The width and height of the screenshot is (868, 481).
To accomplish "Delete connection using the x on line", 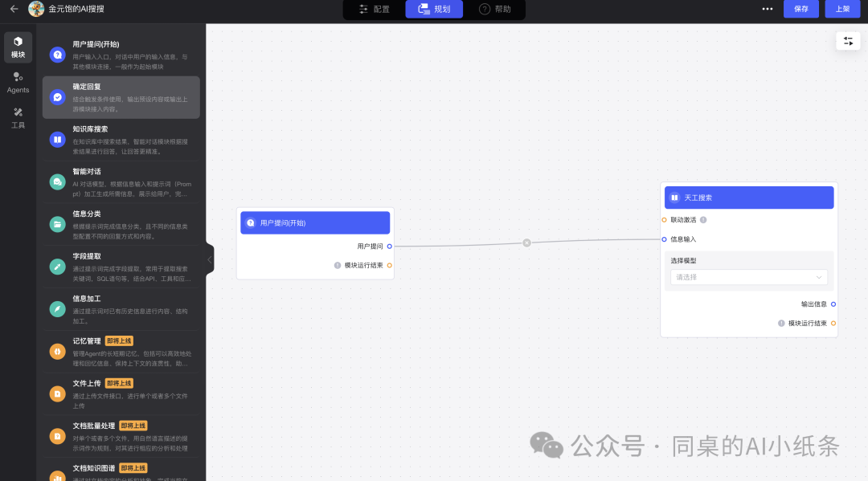I will pos(527,243).
